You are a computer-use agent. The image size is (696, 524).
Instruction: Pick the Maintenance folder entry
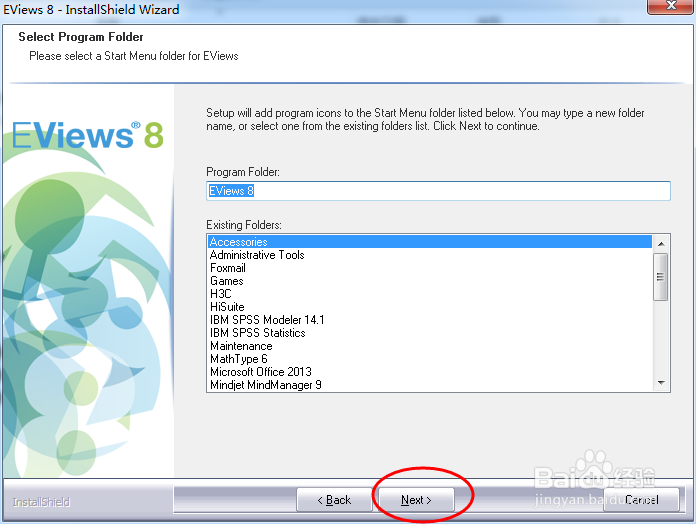point(430,346)
